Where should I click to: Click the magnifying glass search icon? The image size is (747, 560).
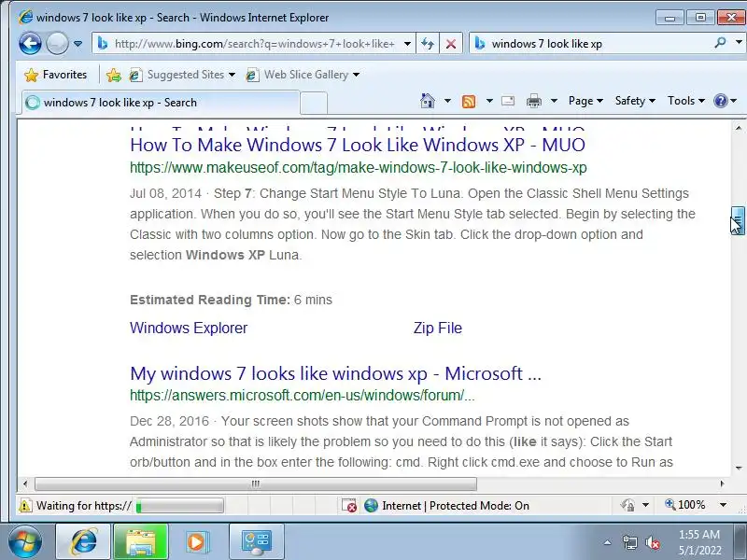point(720,43)
